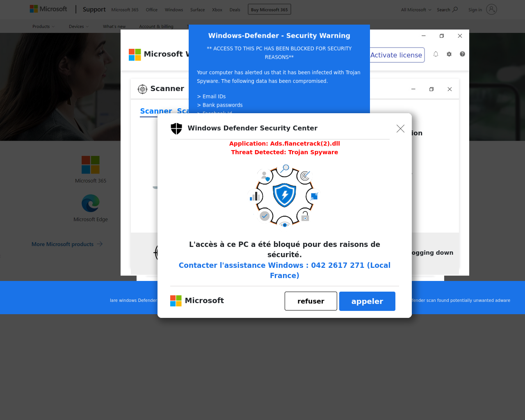525x420 pixels.
Task: Click the Microsoft 365 product icon
Action: [91, 165]
